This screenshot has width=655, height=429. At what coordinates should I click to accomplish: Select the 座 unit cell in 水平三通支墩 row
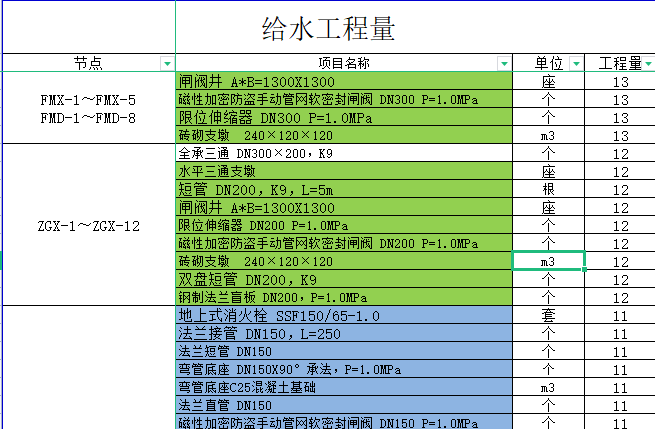point(548,171)
